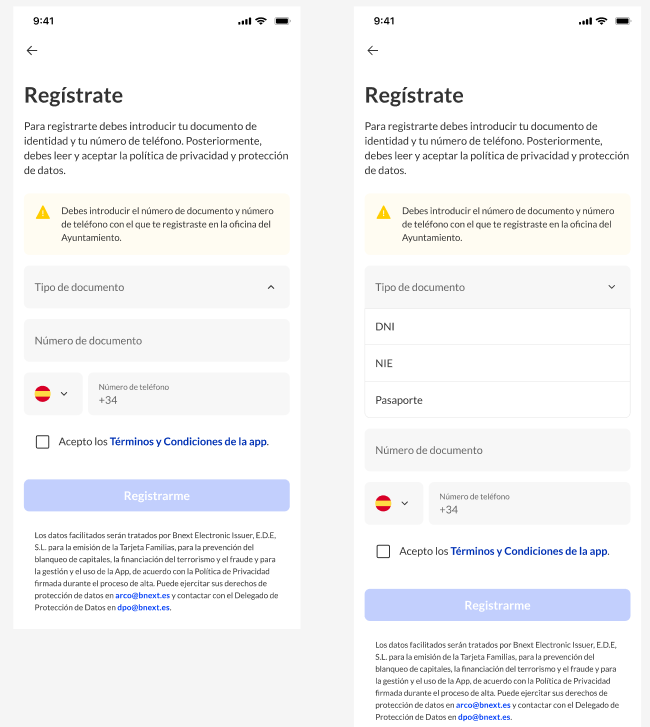Viewport: 650px width, 727px height.
Task: Tap the Spanish flag on left screen
Action: coord(43,394)
